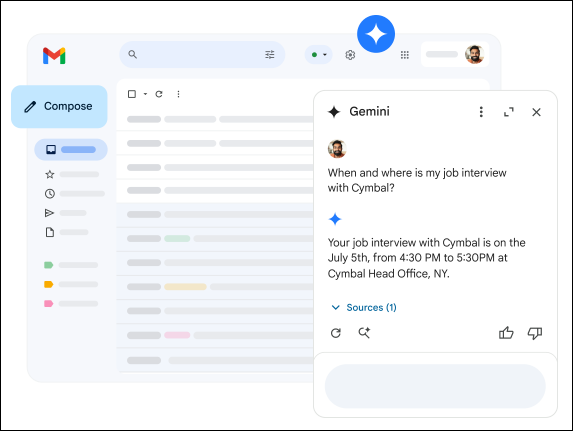This screenshot has height=431, width=573.
Task: Click the response mentioning July 5th
Action: (426, 258)
